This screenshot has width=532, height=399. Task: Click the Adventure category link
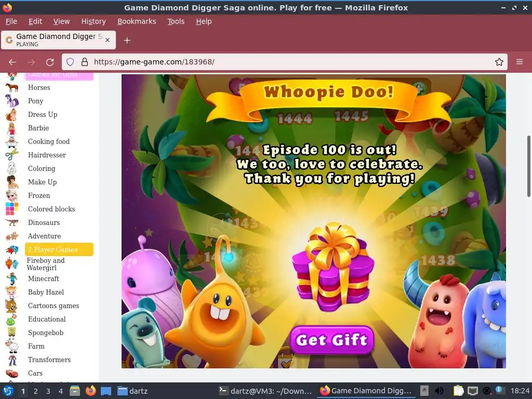(x=45, y=236)
